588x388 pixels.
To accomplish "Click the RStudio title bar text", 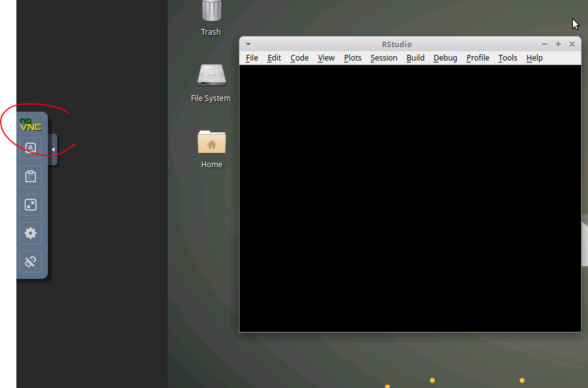I will [397, 44].
